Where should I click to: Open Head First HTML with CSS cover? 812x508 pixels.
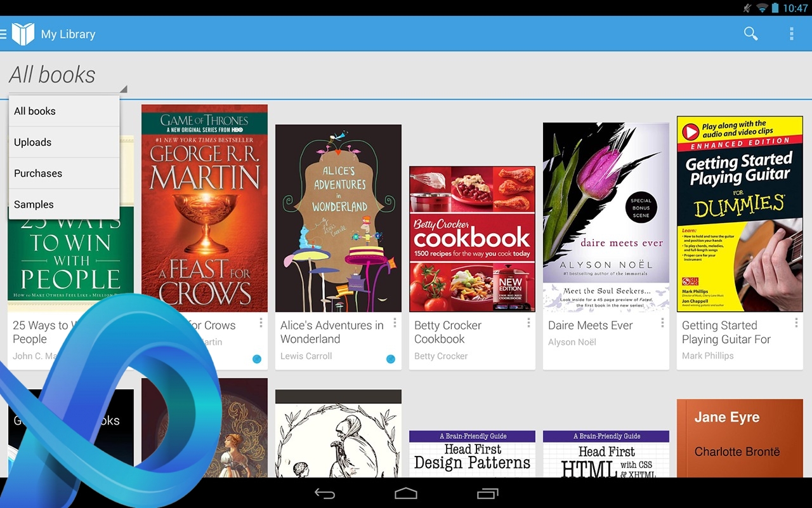pos(606,454)
